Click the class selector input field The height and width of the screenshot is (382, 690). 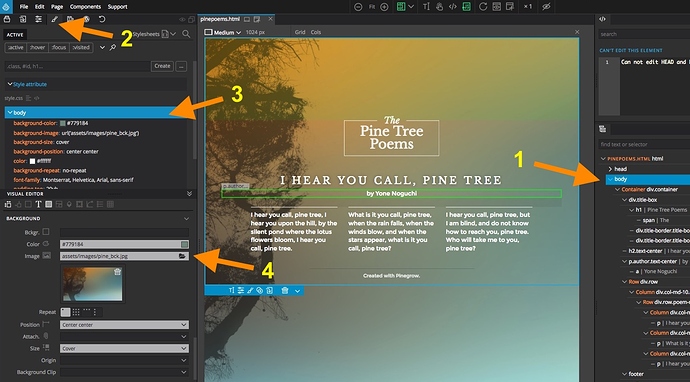[x=77, y=66]
